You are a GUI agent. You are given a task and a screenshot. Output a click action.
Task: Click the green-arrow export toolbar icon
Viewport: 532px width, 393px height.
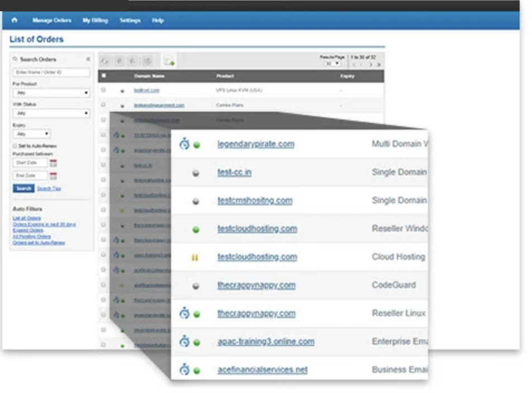[169, 61]
